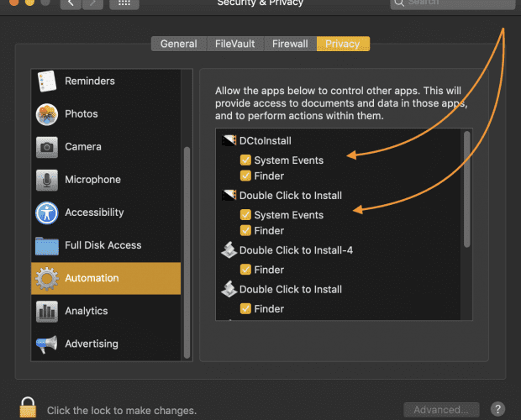Click "Click the lock to make changes" text
This screenshot has width=521, height=420.
[x=122, y=411]
